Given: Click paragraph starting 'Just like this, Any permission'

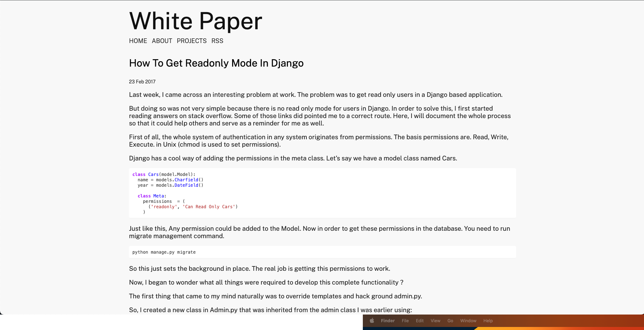Looking at the screenshot, I should 319,232.
